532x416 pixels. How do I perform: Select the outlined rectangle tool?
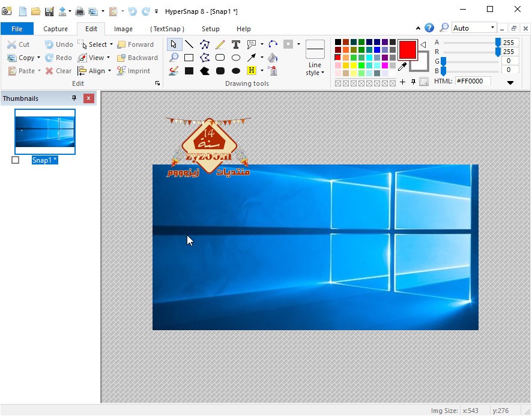pyautogui.click(x=189, y=58)
